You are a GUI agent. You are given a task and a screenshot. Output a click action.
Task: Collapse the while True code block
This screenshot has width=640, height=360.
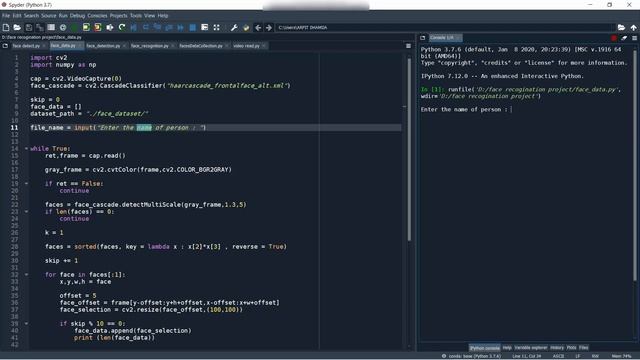click(26, 149)
